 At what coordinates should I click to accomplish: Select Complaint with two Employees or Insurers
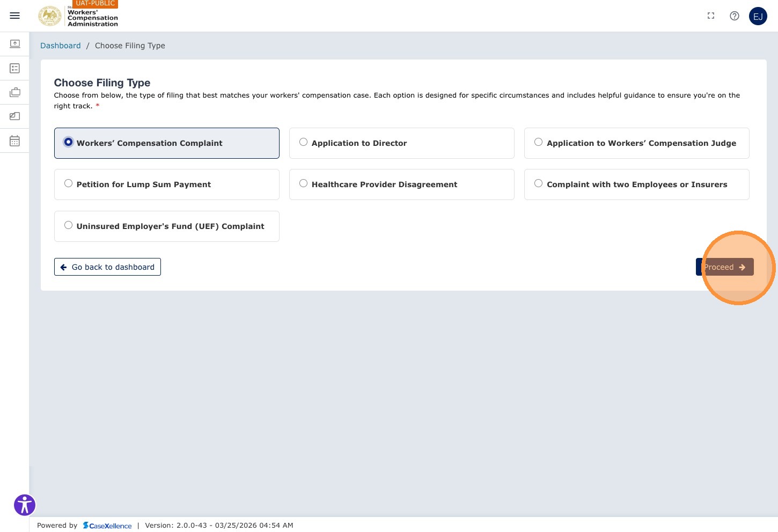[x=636, y=184]
